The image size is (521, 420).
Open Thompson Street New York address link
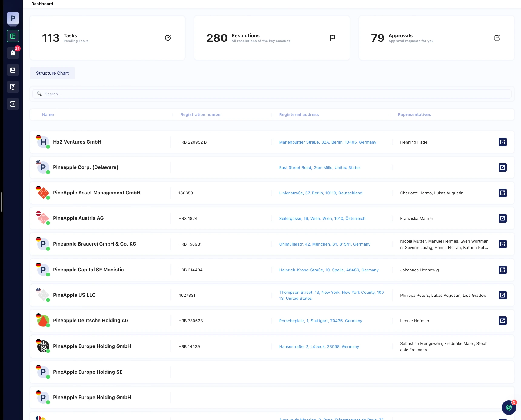click(x=332, y=295)
